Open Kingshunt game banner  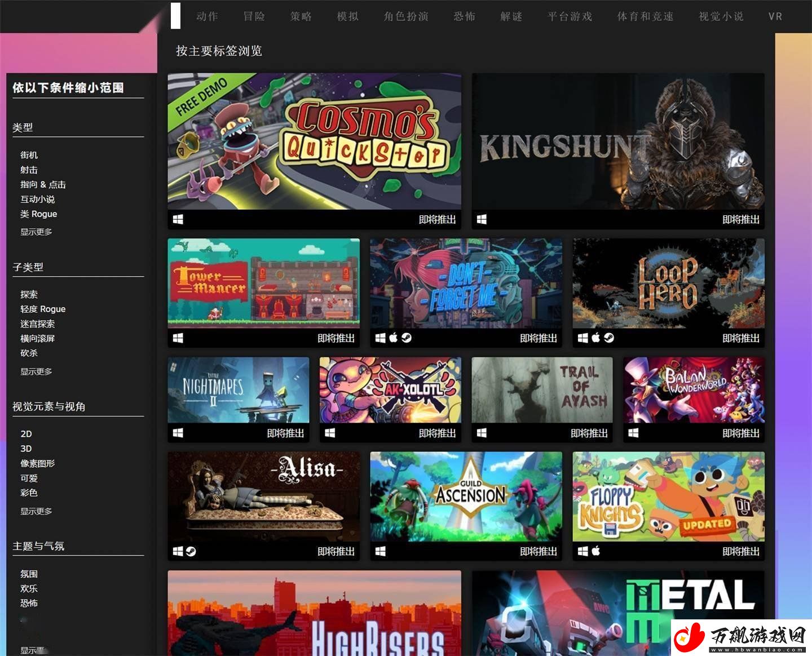tap(618, 141)
